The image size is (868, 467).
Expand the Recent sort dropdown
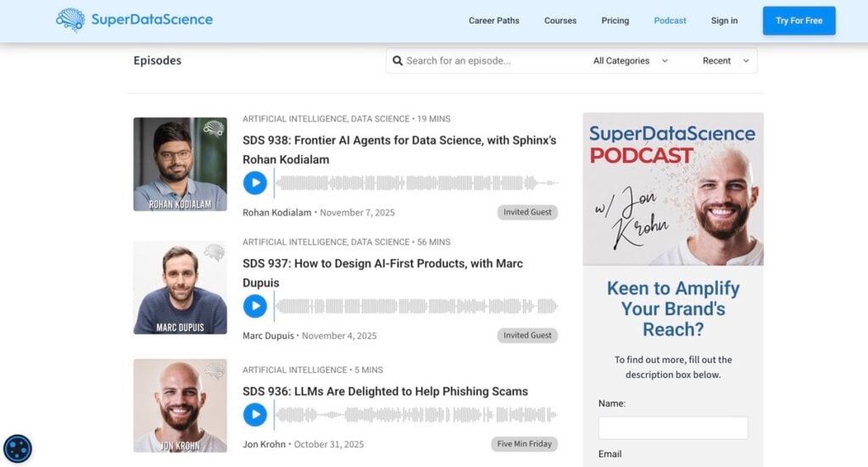[726, 61]
